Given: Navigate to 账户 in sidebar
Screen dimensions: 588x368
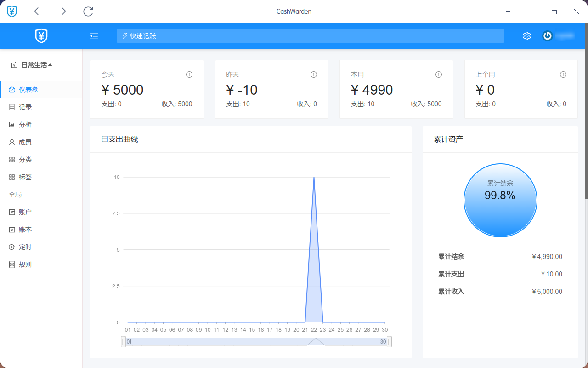Looking at the screenshot, I should (25, 212).
